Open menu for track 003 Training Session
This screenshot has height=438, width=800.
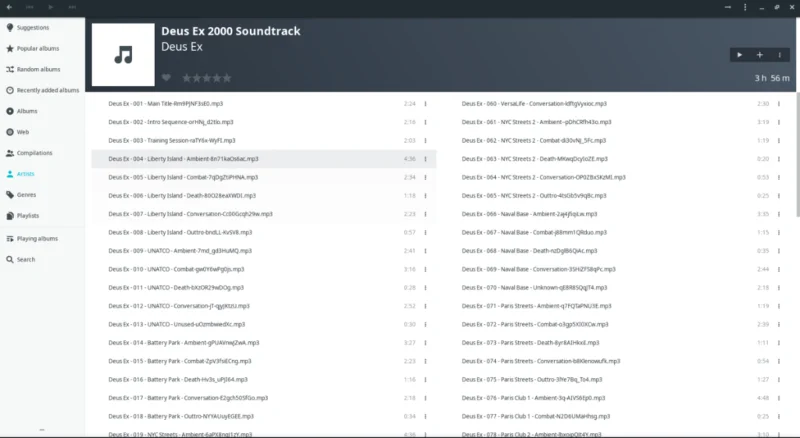click(x=425, y=140)
